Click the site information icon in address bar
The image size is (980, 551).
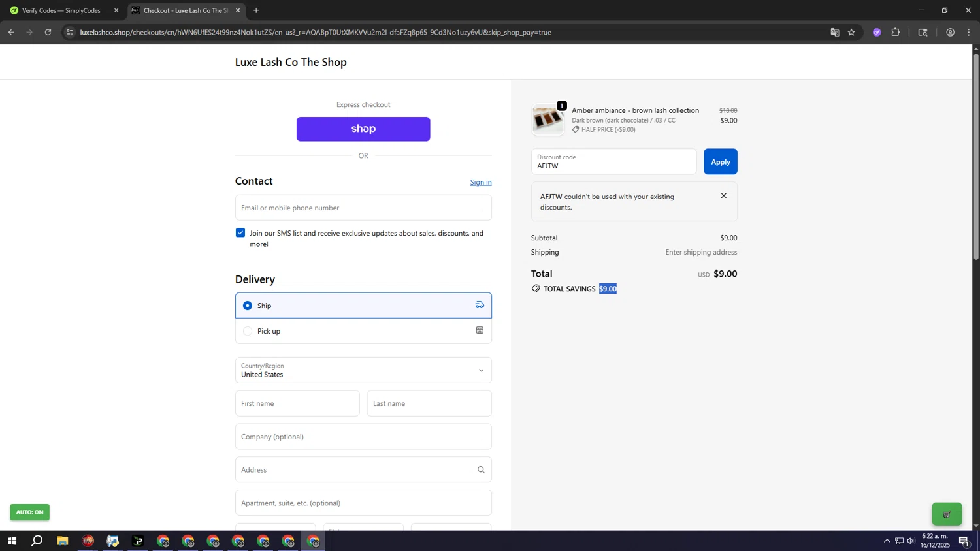pos(70,32)
